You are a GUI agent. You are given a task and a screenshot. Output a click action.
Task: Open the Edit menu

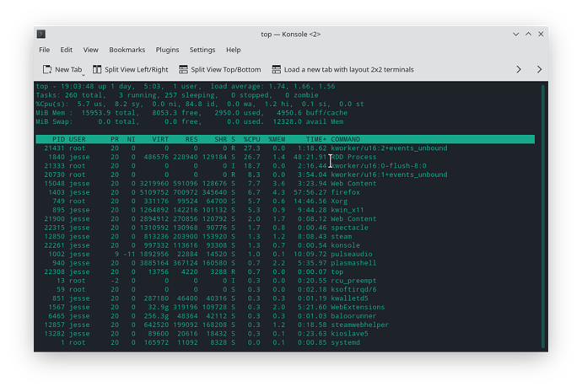[67, 50]
